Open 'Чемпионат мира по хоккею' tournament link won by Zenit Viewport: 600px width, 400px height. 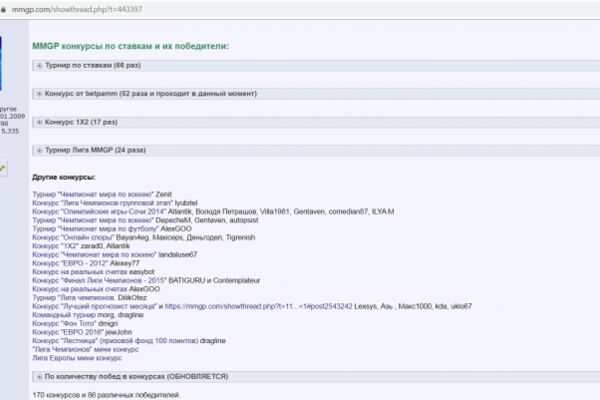coord(93,194)
